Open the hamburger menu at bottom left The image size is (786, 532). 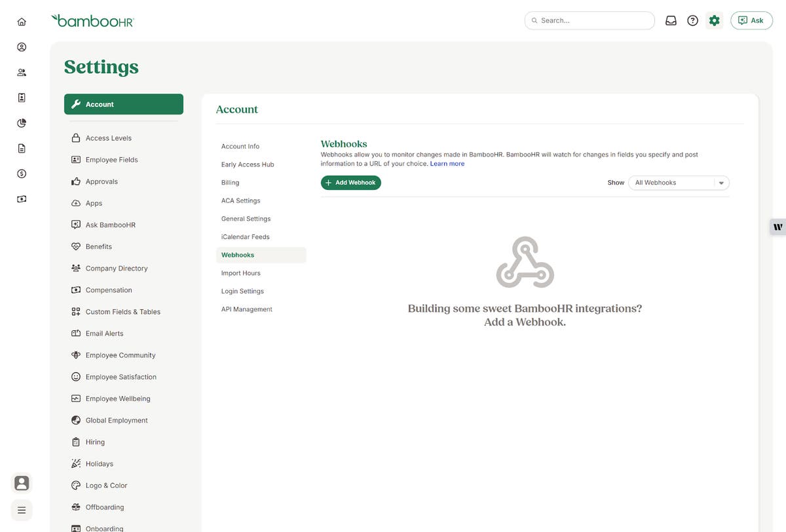click(21, 509)
